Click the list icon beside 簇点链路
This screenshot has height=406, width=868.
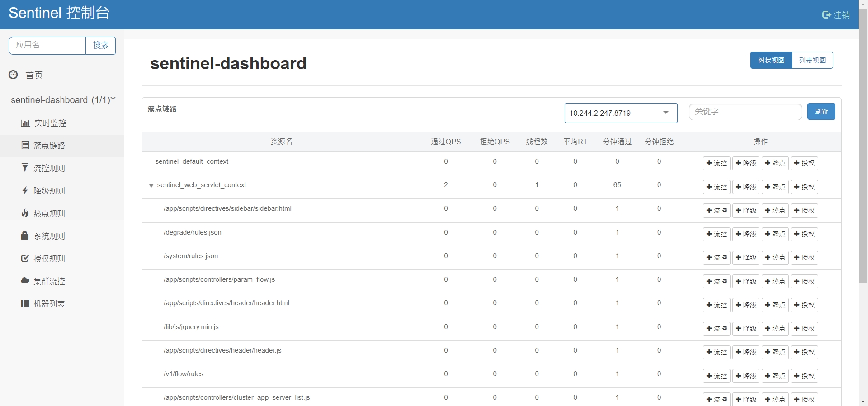pyautogui.click(x=25, y=145)
